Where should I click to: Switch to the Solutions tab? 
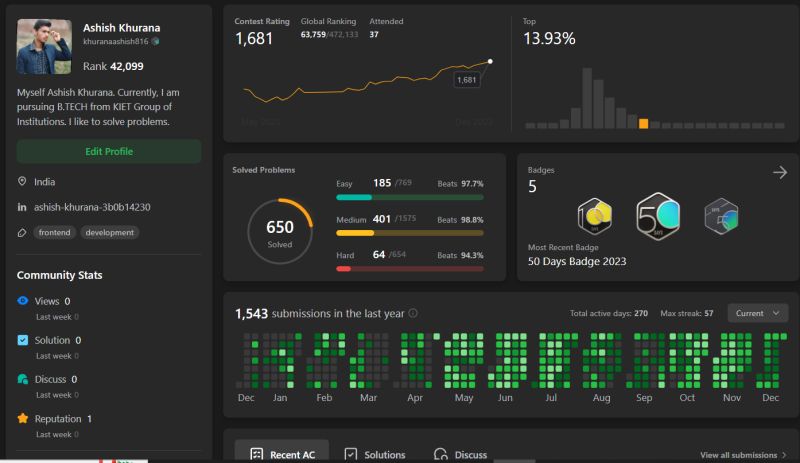pyautogui.click(x=374, y=454)
